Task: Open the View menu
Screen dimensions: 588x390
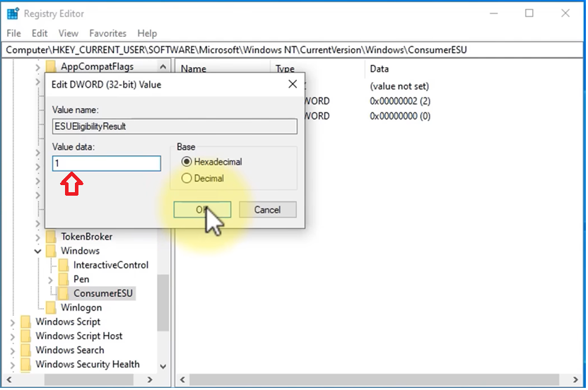Action: click(x=69, y=33)
